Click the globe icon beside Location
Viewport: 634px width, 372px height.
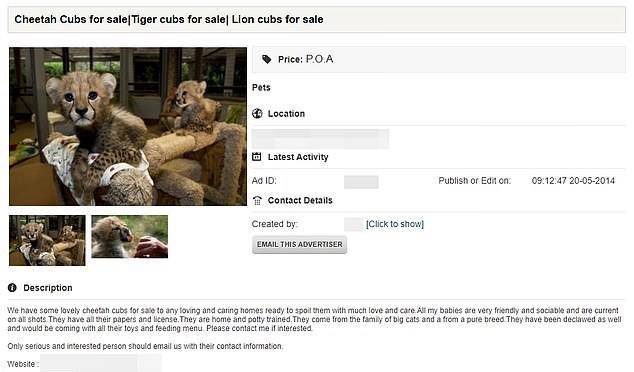[257, 114]
